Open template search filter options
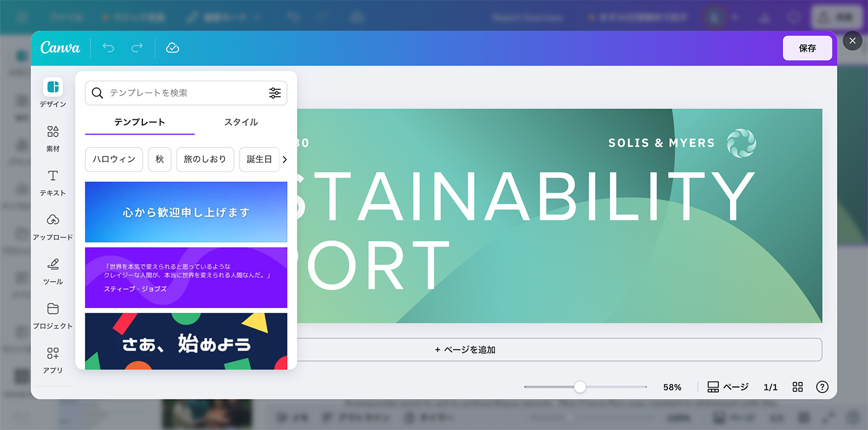Screen dimensions: 868x430 275,93
